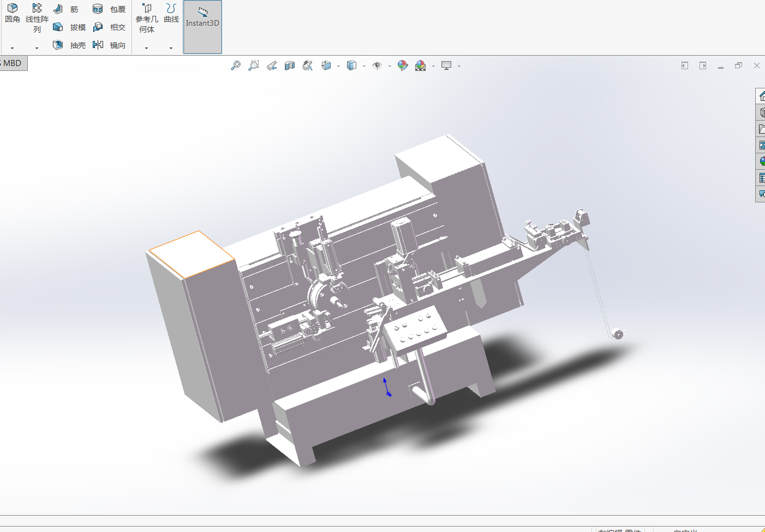Expand the Curves (曲线) dropdown arrow
Image resolution: width=765 pixels, height=532 pixels.
pos(171,48)
